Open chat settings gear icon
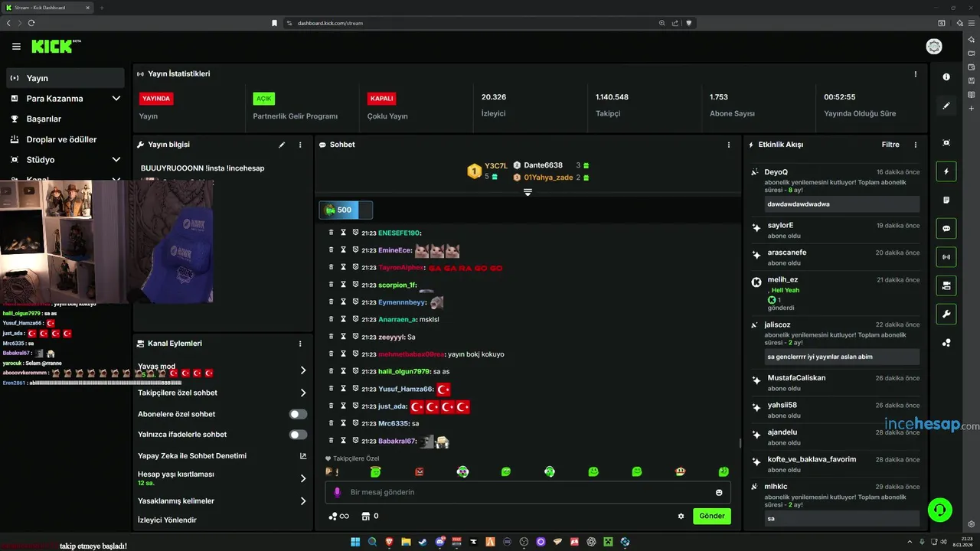This screenshot has height=551, width=980. coord(681,517)
